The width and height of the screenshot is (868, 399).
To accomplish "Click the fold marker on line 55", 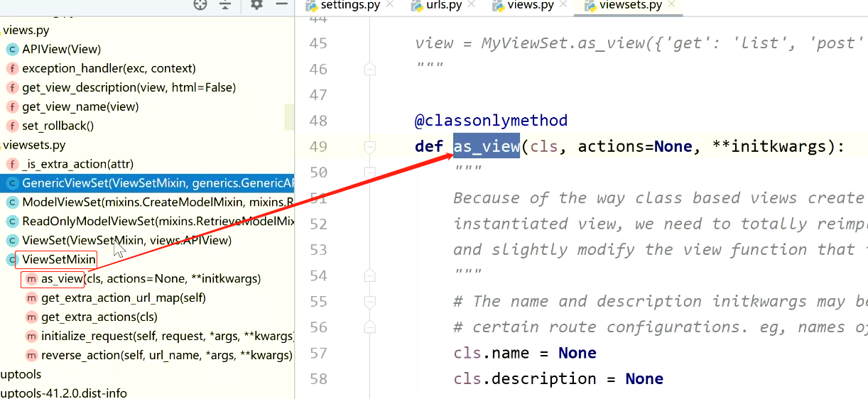I will (369, 302).
